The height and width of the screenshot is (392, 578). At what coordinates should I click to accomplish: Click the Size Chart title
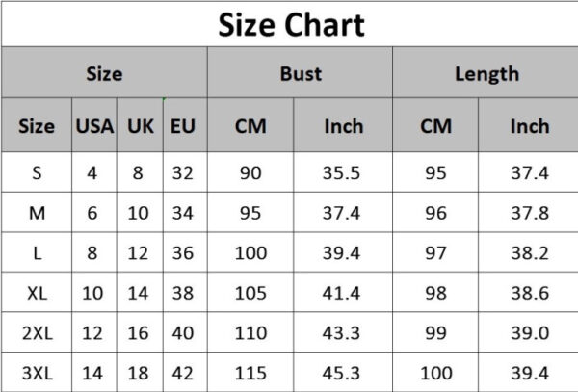coord(291,25)
